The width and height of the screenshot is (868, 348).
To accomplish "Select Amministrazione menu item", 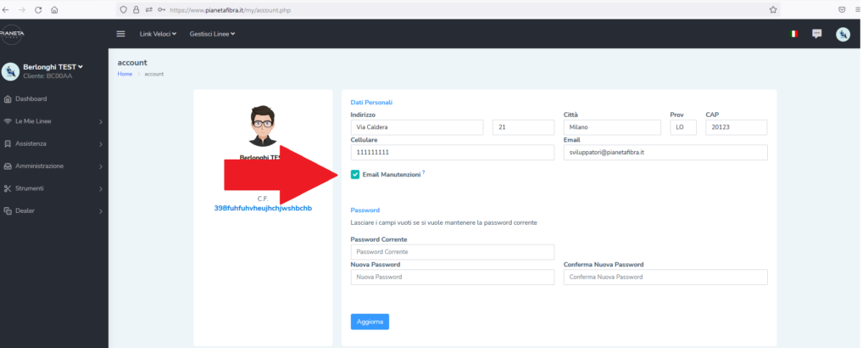I will point(39,166).
